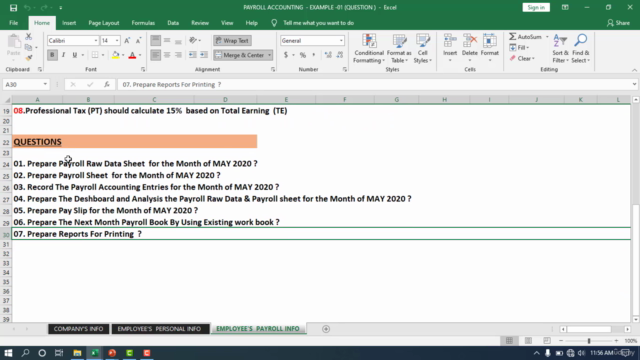Open the Borders dropdown arrow
Image resolution: width=640 pixels, height=360 pixels.
coord(103,55)
